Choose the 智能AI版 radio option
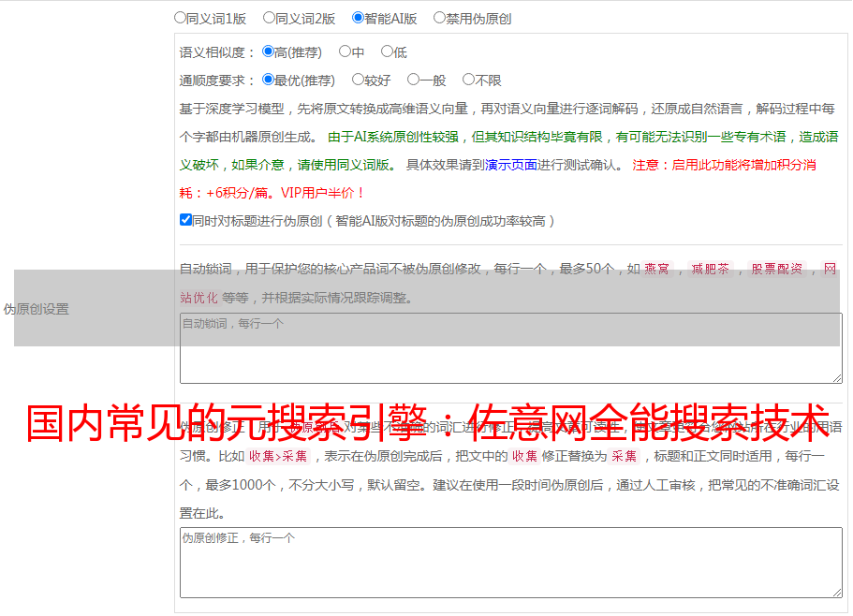The width and height of the screenshot is (853, 616). [x=358, y=18]
